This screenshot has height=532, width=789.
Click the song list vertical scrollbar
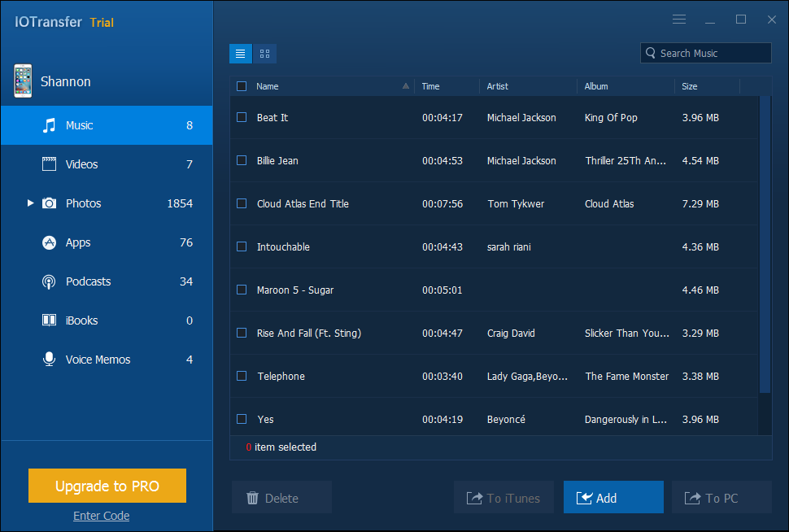click(765, 244)
